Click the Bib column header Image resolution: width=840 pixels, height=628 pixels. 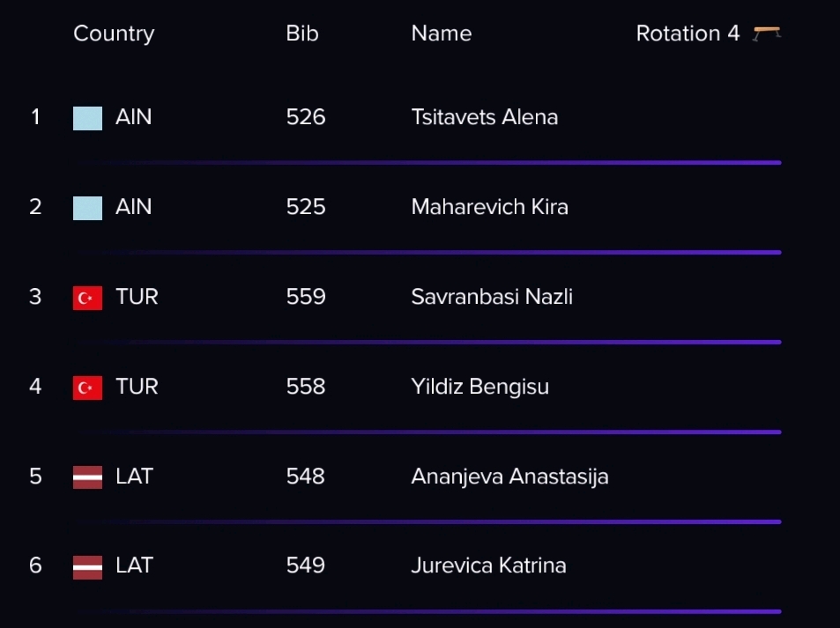302,33
